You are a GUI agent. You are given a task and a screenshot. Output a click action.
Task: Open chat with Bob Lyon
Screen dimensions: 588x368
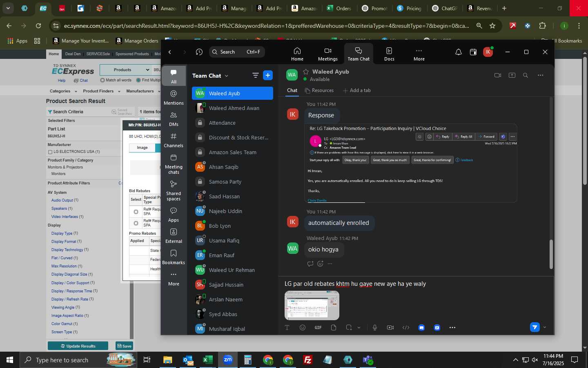232,226
